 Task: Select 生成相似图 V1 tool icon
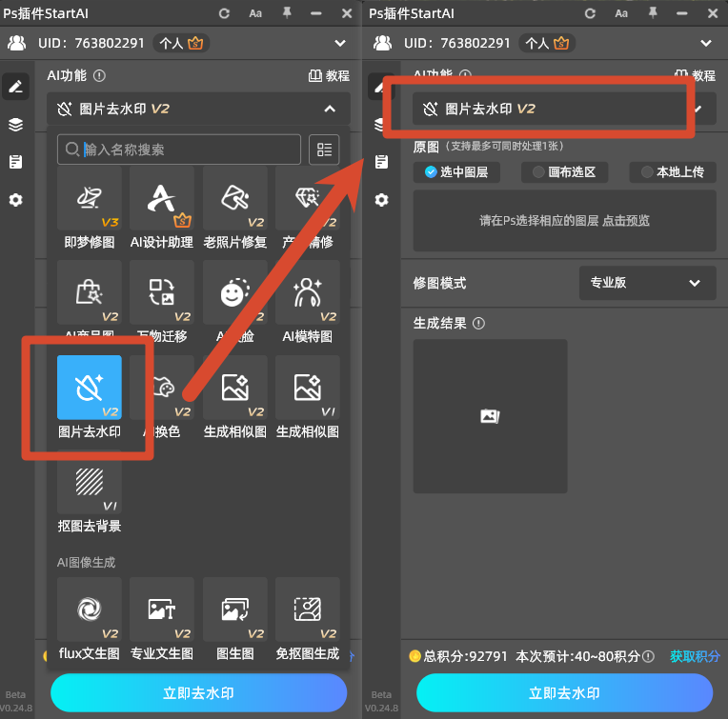308,388
